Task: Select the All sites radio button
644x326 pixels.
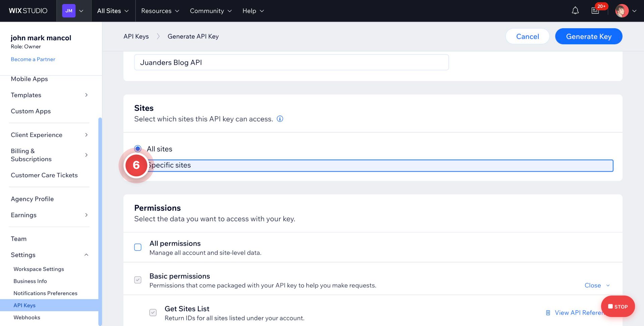Action: (138, 149)
